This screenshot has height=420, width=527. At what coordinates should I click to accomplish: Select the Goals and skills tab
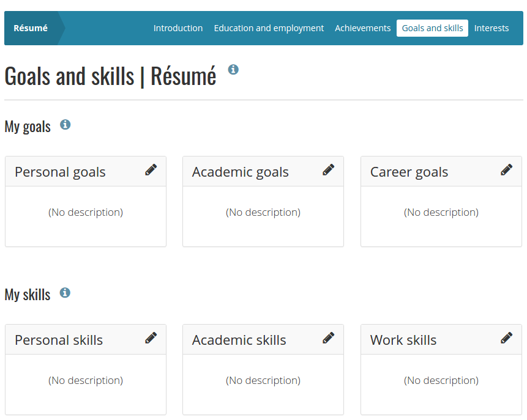click(432, 28)
